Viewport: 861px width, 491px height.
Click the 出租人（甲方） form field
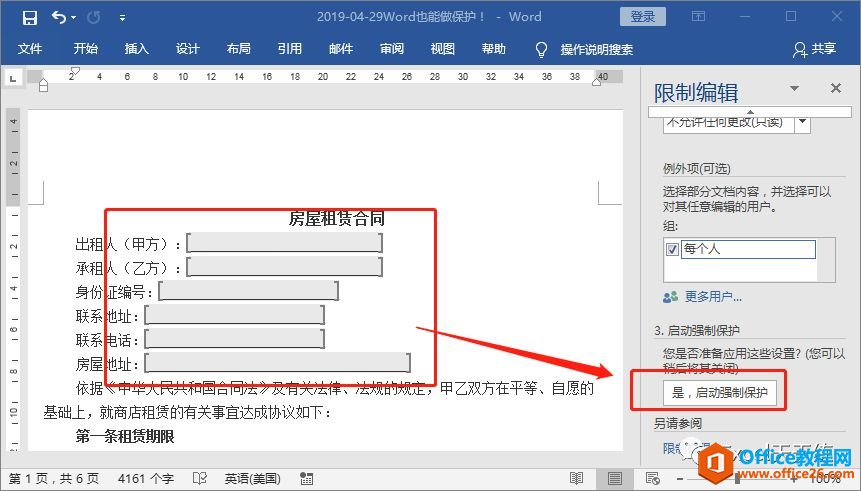click(x=284, y=243)
